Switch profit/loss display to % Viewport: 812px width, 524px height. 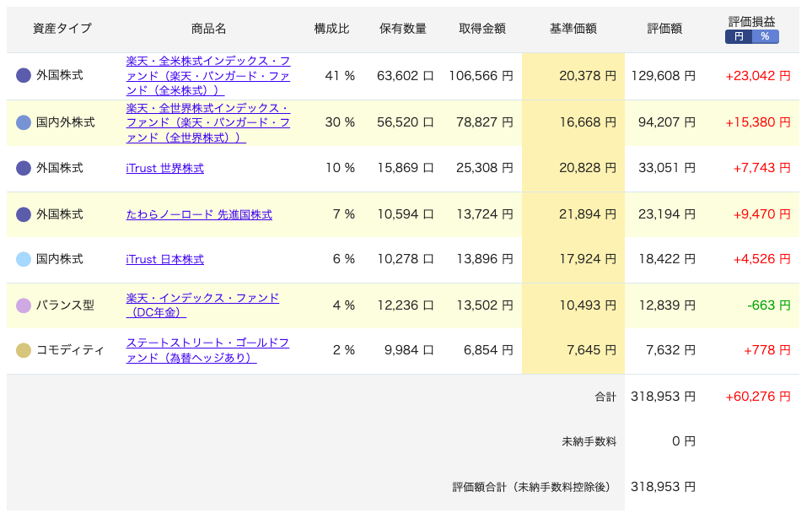(x=766, y=36)
